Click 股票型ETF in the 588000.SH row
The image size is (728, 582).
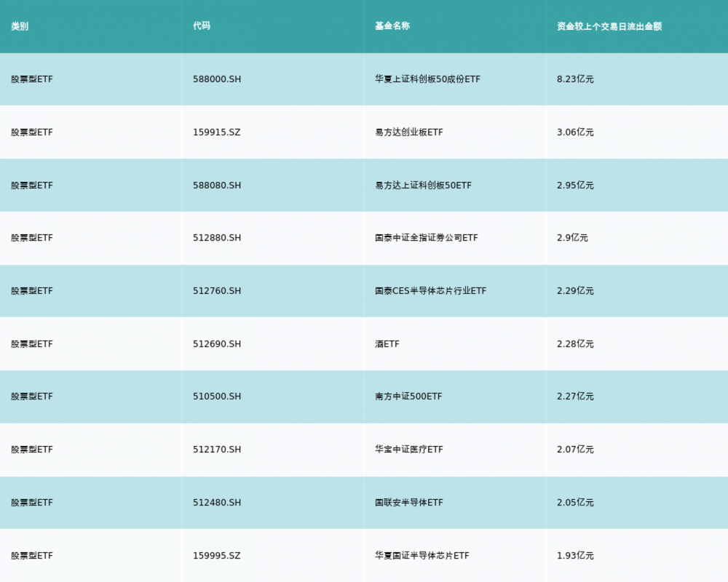[x=32, y=79]
